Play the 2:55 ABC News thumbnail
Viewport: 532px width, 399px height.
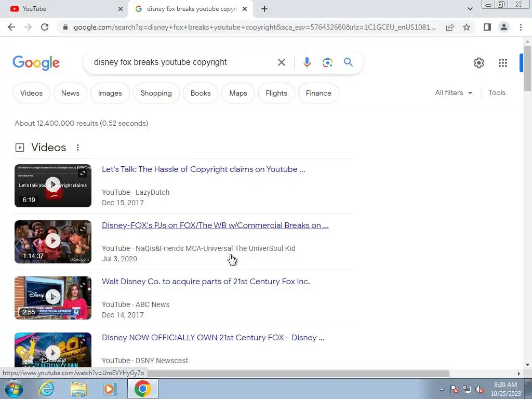(x=53, y=298)
